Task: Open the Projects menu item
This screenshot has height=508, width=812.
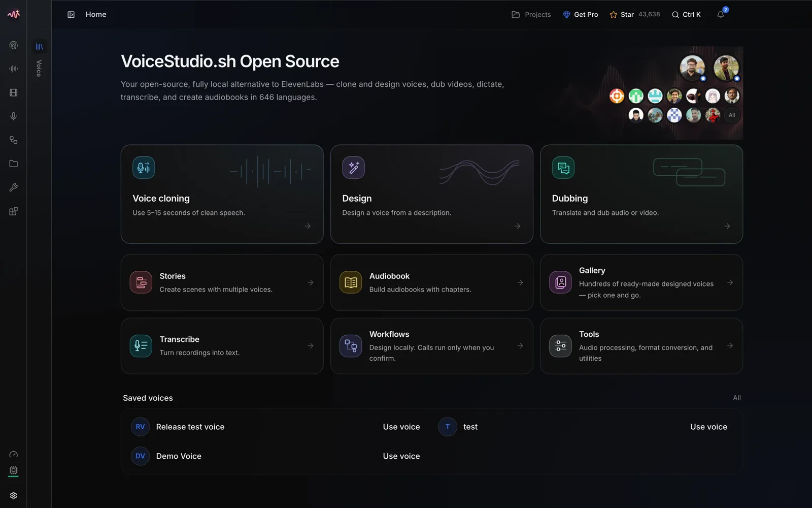Action: (531, 15)
